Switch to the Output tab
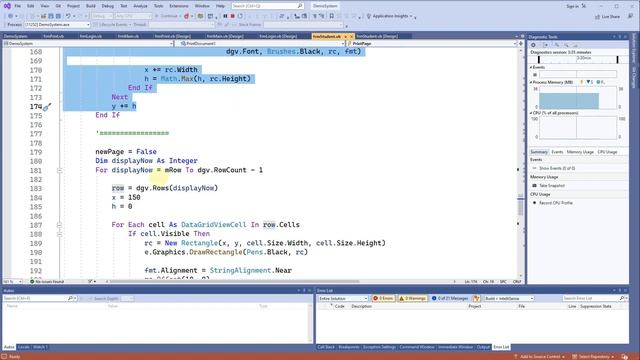The height and width of the screenshot is (360, 640). (x=483, y=347)
